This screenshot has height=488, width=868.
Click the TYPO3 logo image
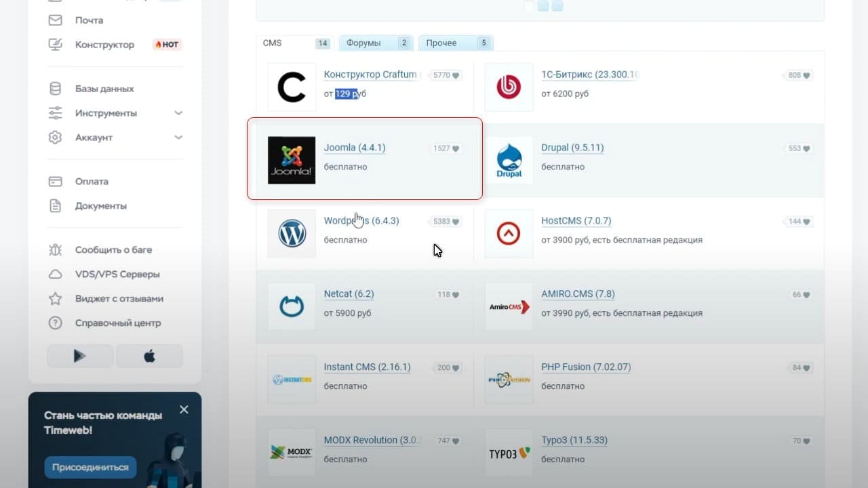coord(509,453)
